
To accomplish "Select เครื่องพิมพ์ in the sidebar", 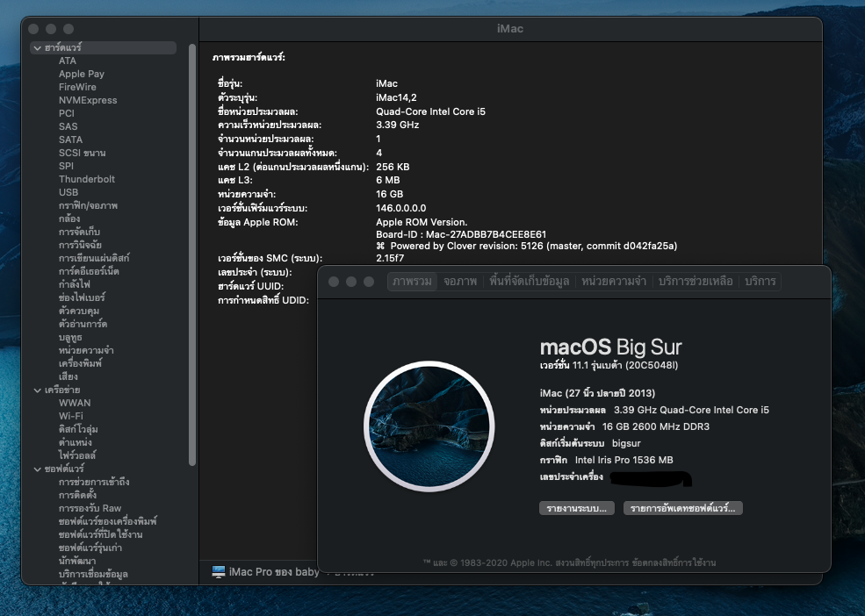I will point(80,364).
